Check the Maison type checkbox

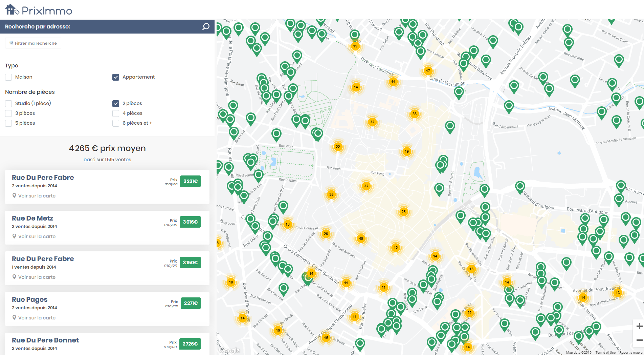coord(8,77)
